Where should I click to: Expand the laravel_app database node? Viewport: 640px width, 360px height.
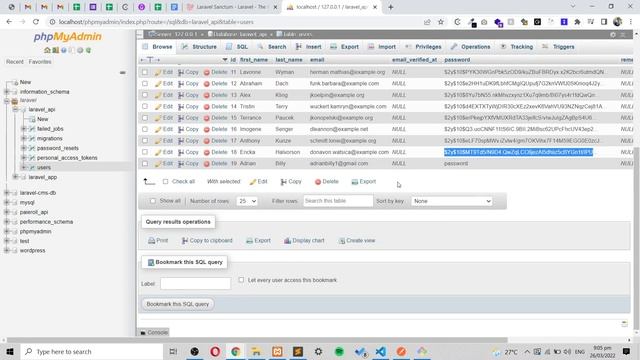(15, 177)
